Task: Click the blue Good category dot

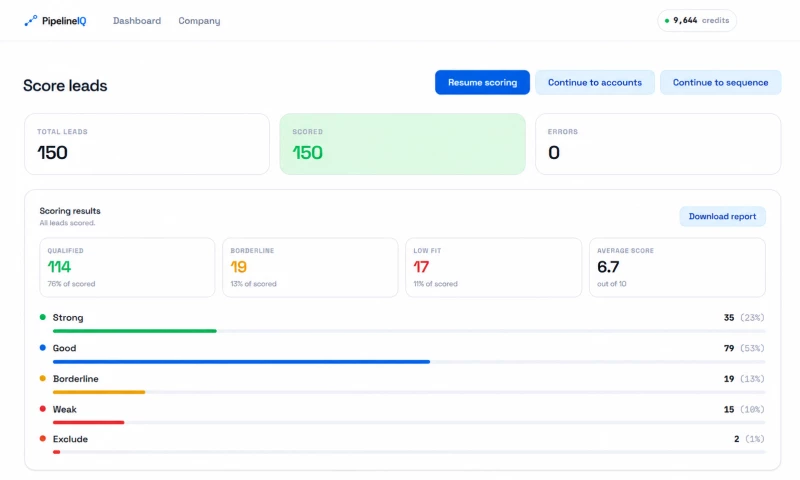Action: click(x=43, y=347)
